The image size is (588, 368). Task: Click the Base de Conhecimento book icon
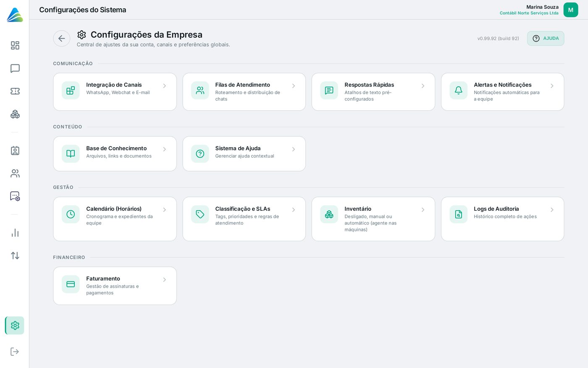[71, 154]
